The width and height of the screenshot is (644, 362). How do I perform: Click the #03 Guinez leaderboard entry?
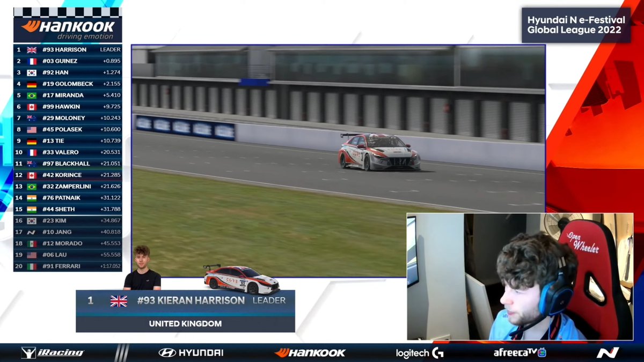click(68, 61)
